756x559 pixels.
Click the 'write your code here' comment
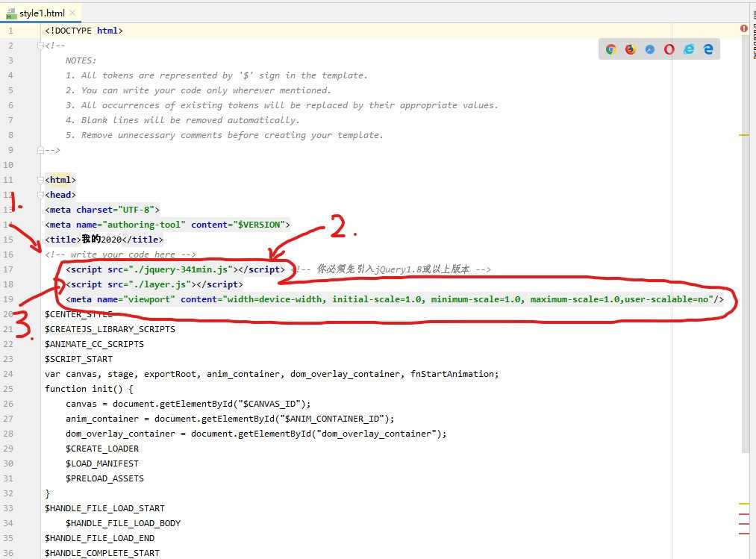(121, 254)
